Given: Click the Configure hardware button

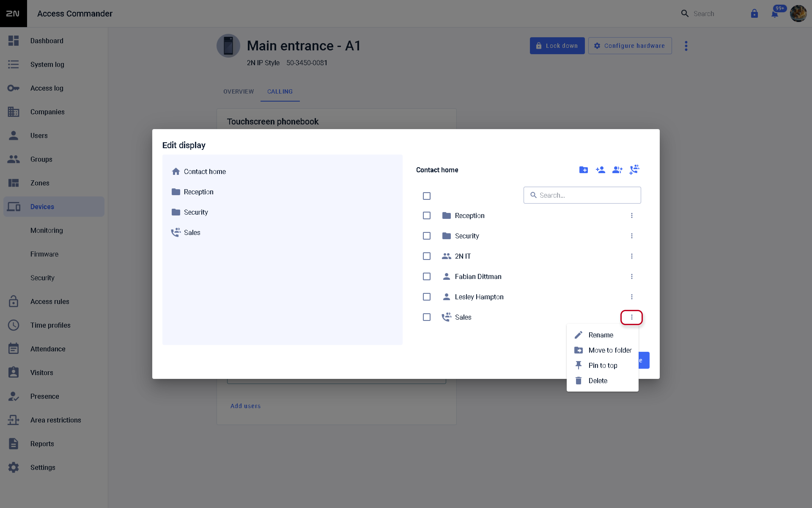Looking at the screenshot, I should pyautogui.click(x=630, y=46).
